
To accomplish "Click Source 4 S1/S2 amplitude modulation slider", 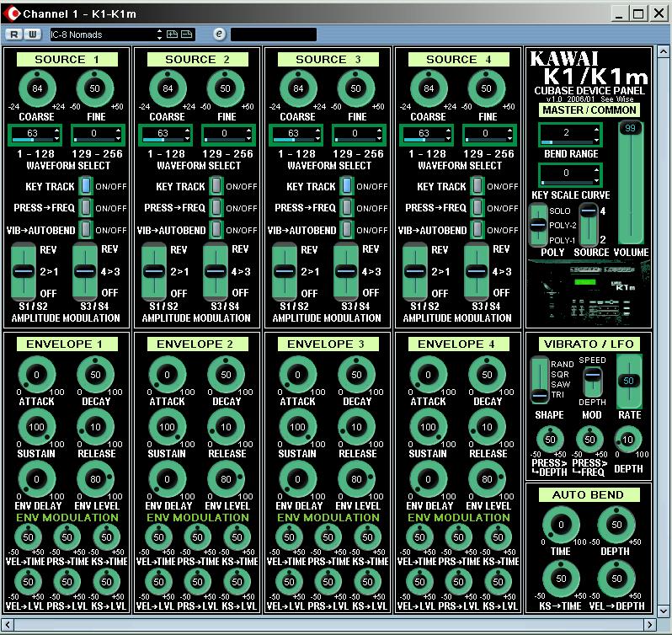I will 415,271.
